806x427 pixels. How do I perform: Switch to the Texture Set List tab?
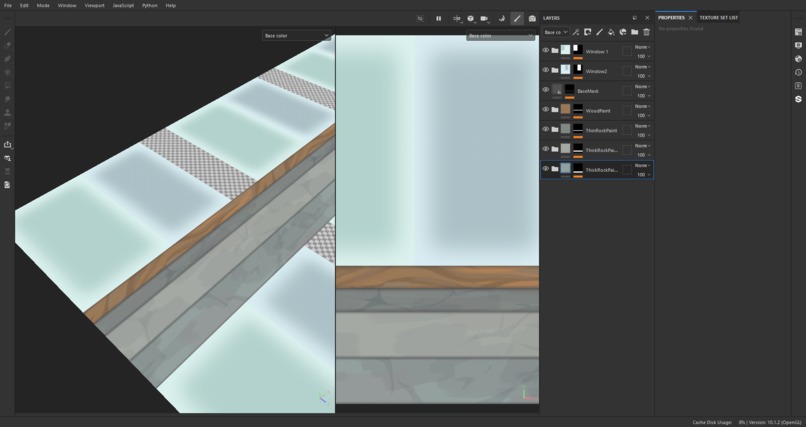[719, 17]
